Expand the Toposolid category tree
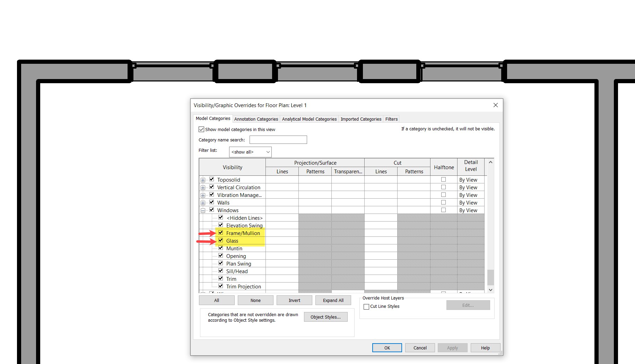635x364 pixels. [x=203, y=179]
